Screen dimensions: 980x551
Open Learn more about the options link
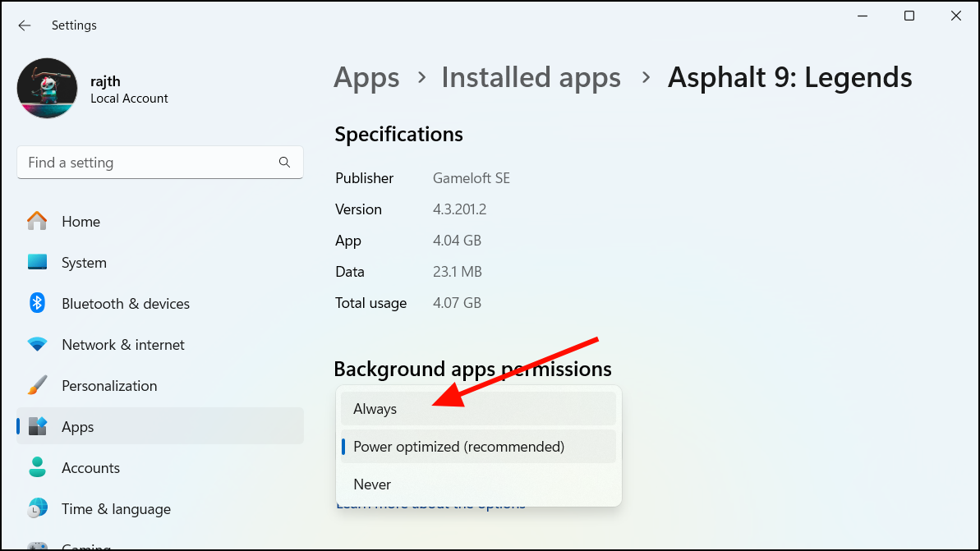[x=430, y=504]
